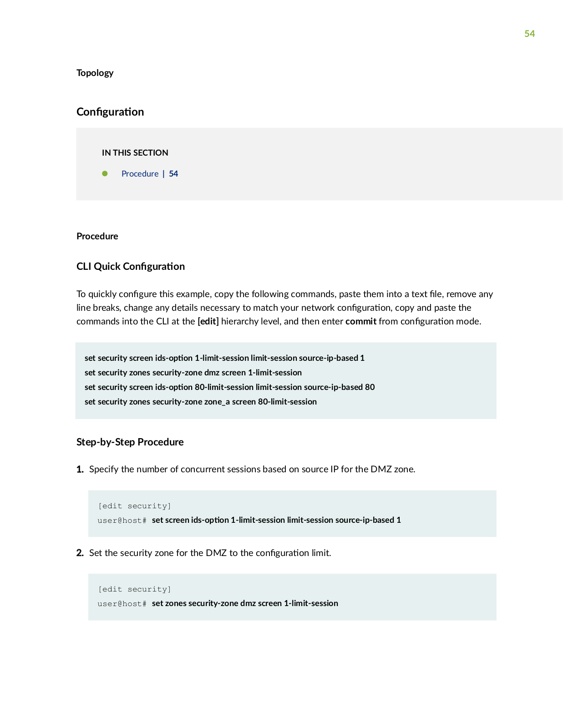
Task: Click the page number in top corner
Action: coord(529,34)
